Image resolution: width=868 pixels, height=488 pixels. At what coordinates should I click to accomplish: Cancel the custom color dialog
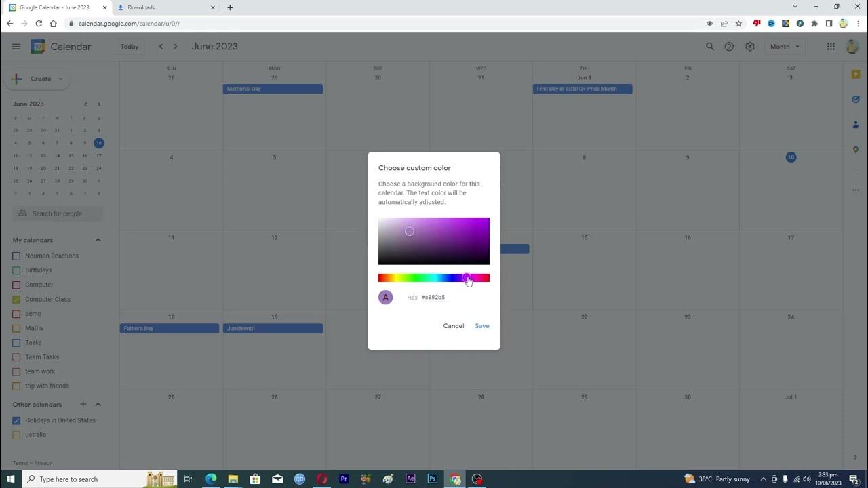click(454, 326)
